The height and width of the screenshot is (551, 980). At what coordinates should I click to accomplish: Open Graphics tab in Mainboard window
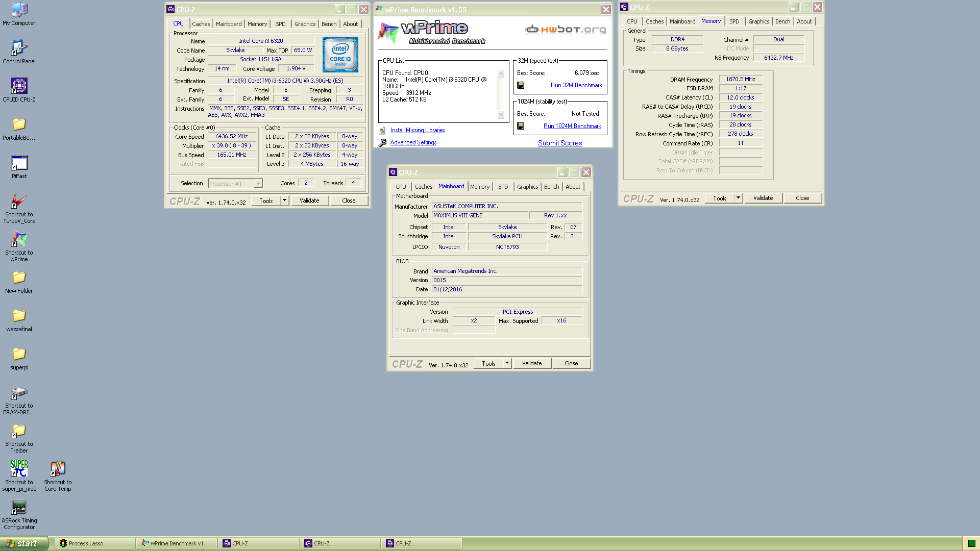(528, 187)
